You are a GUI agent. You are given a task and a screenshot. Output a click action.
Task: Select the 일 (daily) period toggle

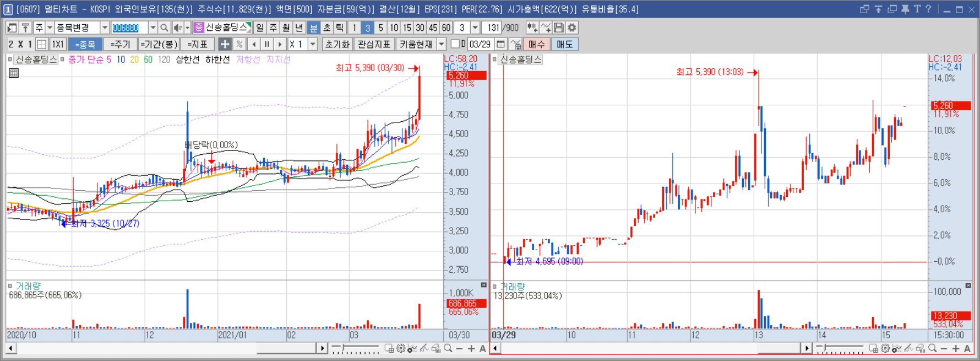(x=260, y=28)
